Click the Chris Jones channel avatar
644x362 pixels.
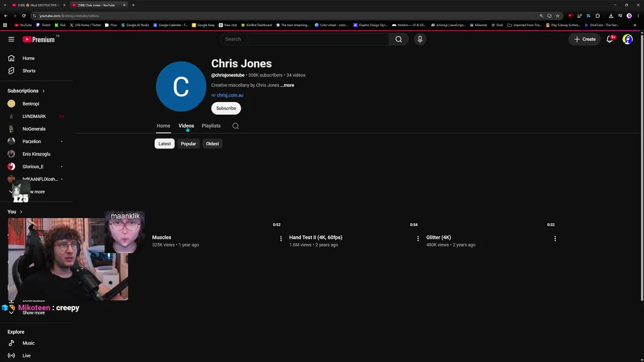coord(181,86)
